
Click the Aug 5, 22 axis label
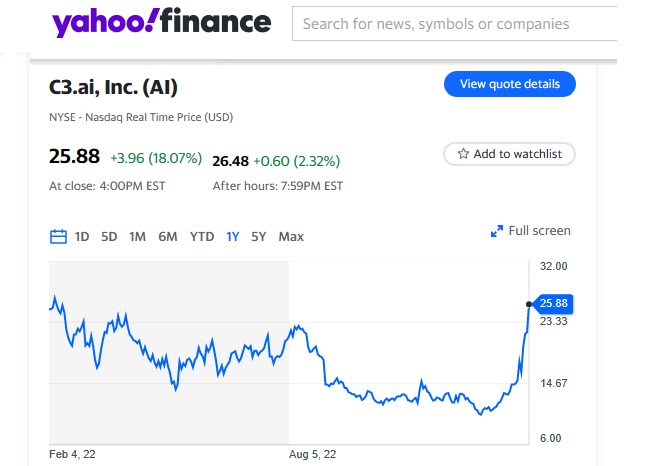(313, 454)
